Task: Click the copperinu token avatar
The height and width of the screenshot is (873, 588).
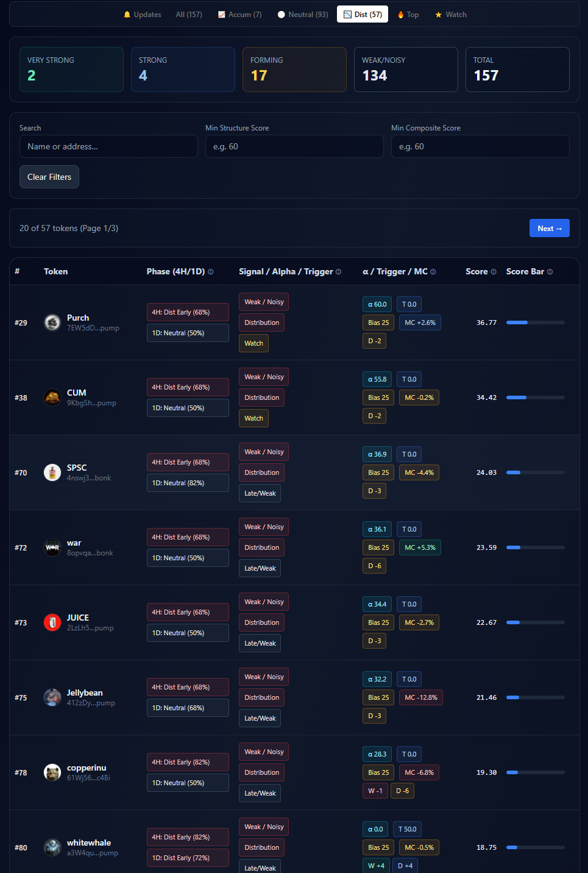Action: 52,772
